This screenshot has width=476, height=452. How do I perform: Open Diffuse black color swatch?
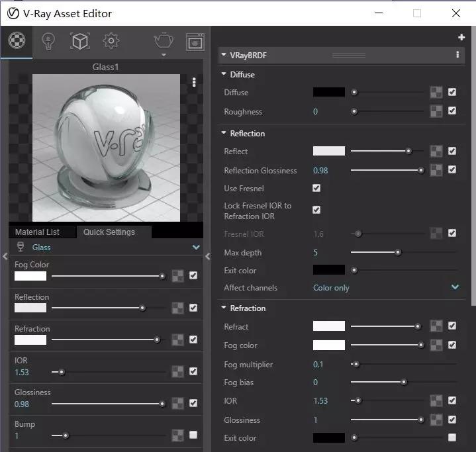(x=329, y=92)
